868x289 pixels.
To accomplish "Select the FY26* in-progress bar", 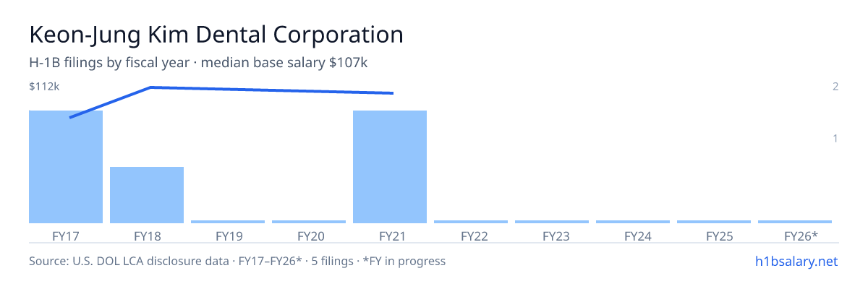I will click(x=795, y=222).
